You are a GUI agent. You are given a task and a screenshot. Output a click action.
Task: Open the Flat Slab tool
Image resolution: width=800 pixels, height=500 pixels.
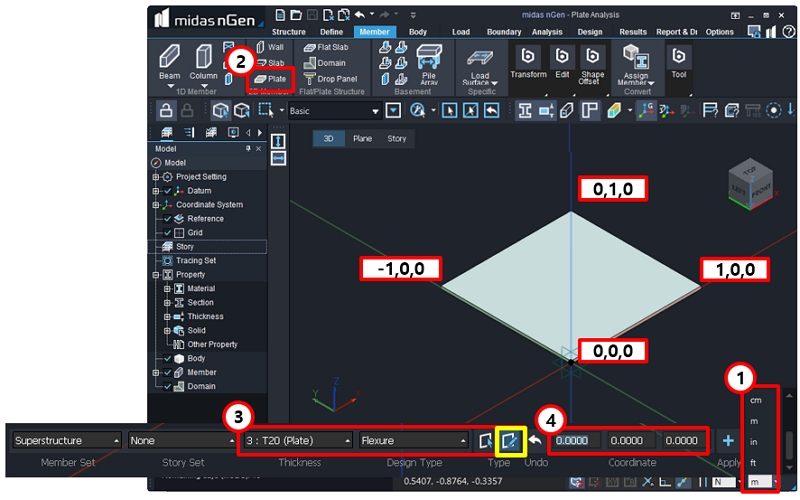click(x=326, y=47)
